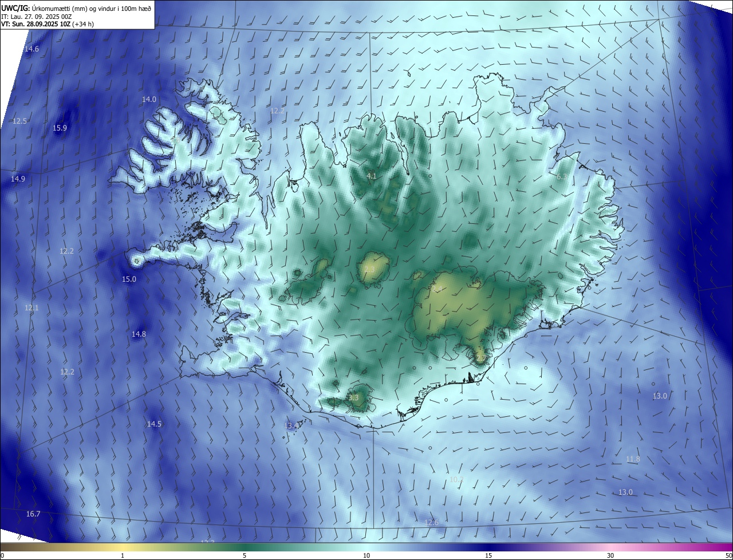
Task: Click the 12.1 value label
Action: point(31,307)
